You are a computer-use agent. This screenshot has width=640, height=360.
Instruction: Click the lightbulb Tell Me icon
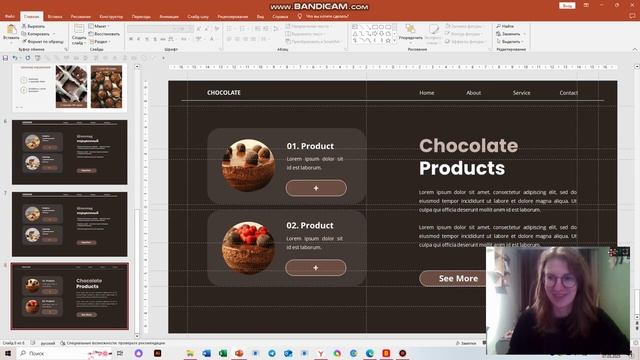[300, 16]
